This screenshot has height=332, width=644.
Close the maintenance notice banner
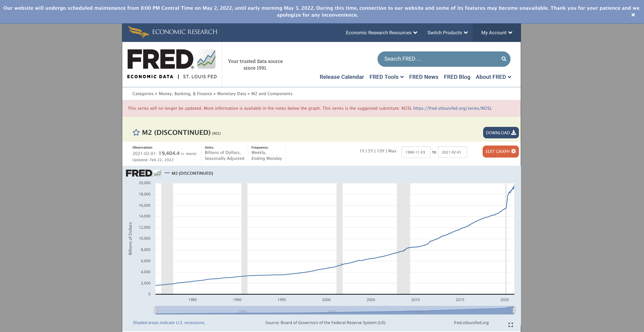pyautogui.click(x=633, y=15)
